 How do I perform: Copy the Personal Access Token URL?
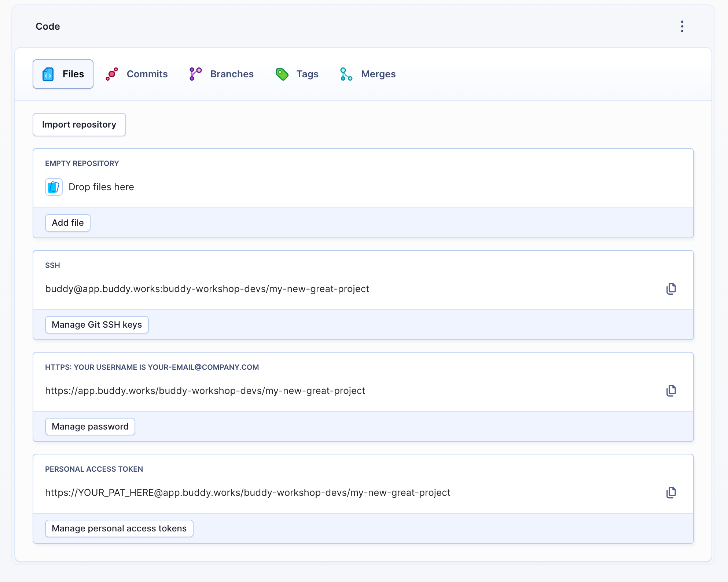pos(672,492)
